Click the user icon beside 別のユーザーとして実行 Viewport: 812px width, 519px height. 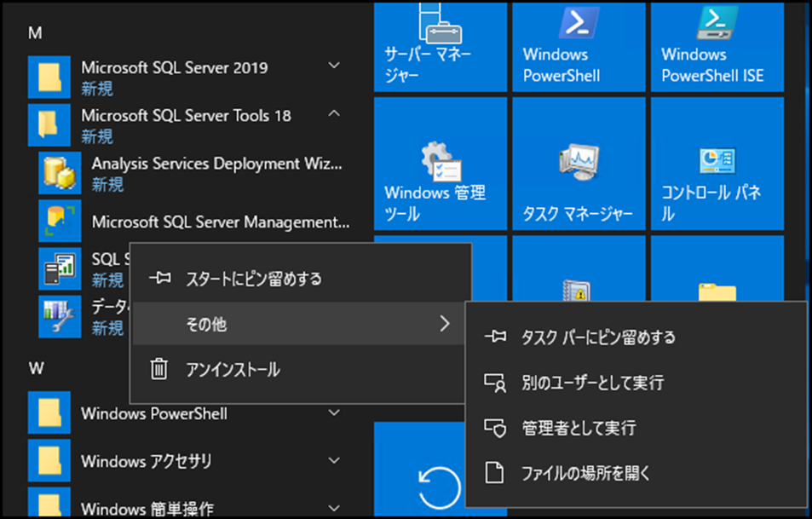pos(494,383)
